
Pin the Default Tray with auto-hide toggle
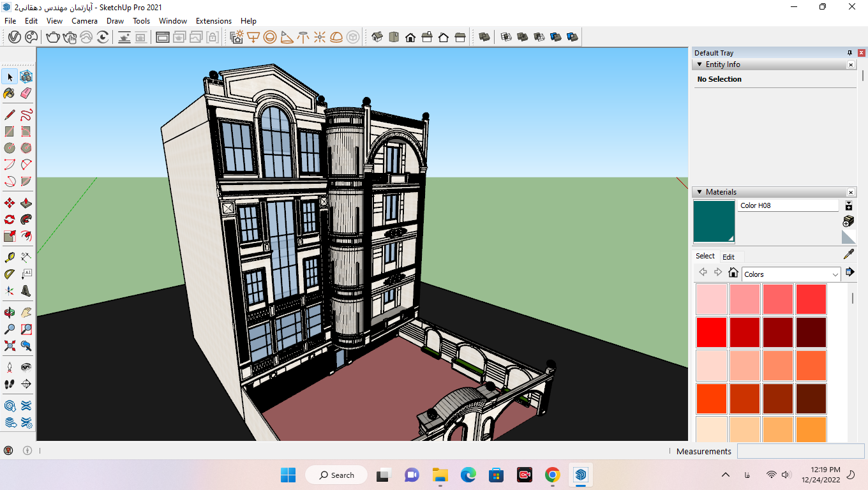click(849, 53)
